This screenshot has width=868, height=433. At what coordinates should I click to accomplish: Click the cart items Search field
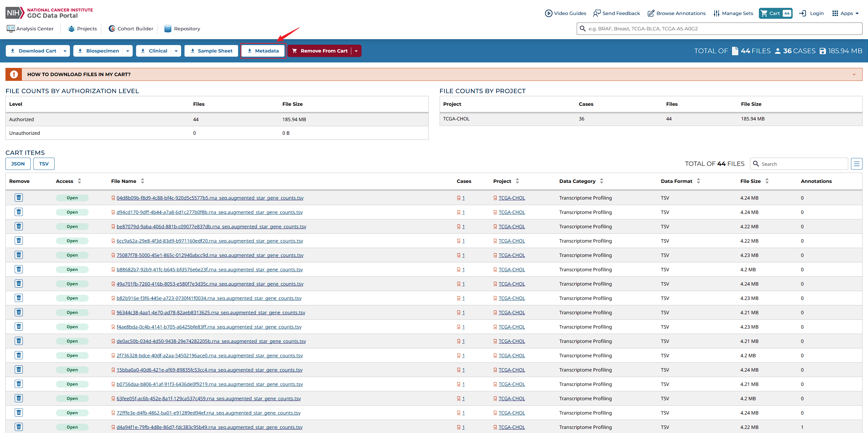799,164
